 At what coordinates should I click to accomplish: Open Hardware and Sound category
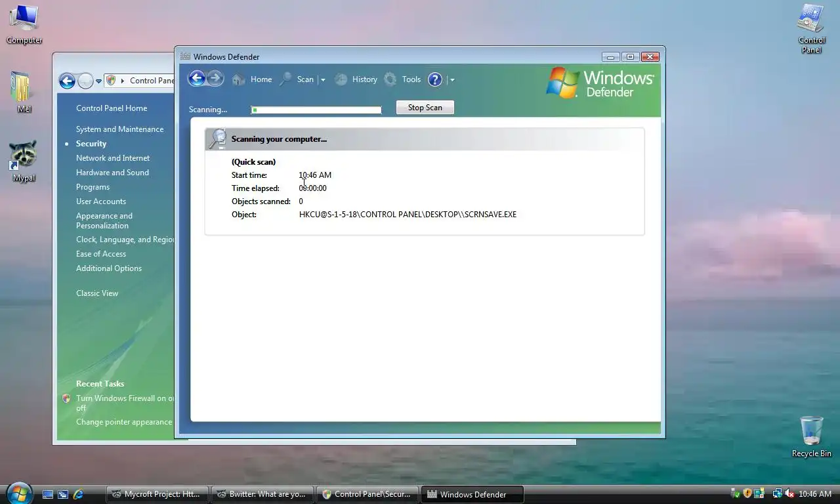click(x=112, y=173)
